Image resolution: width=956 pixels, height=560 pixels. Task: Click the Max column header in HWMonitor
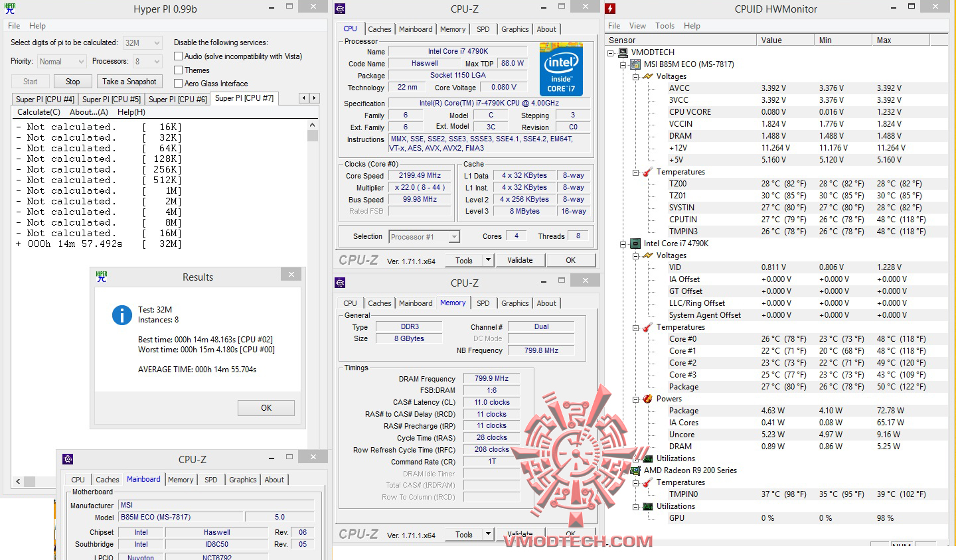[x=901, y=40]
